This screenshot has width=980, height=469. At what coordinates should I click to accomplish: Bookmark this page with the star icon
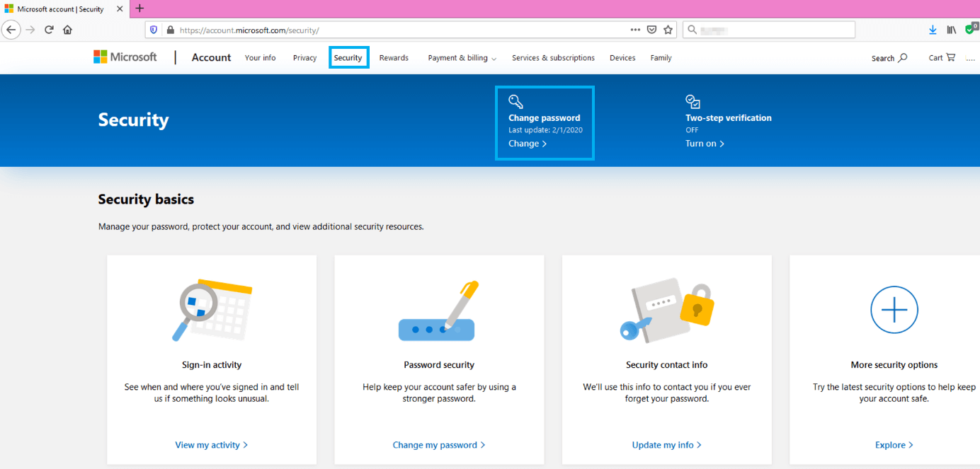coord(668,30)
